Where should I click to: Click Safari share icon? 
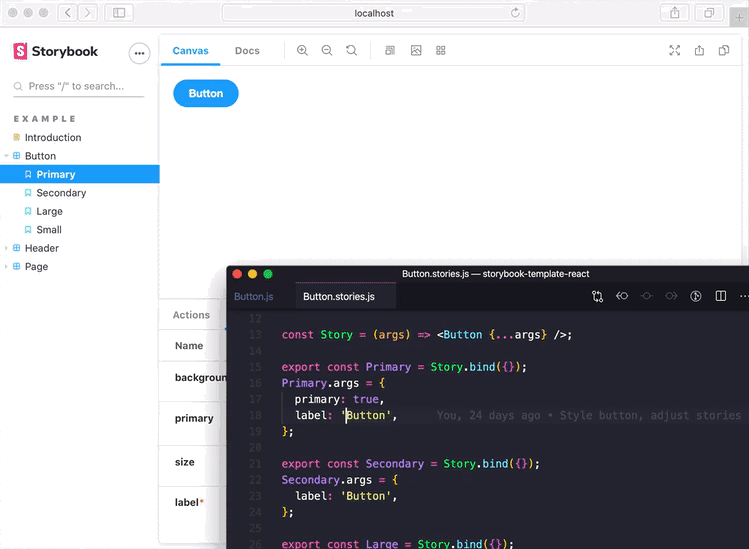pos(674,13)
